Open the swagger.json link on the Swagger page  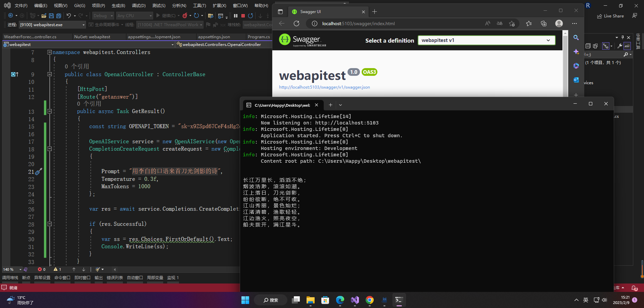(x=324, y=87)
